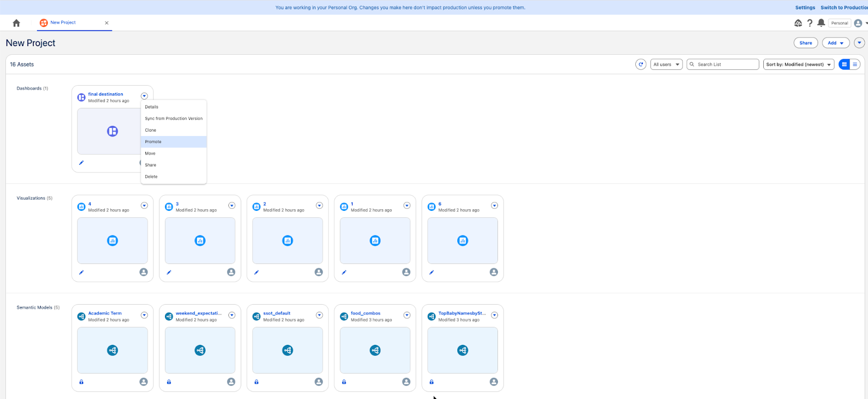Switch to list view

coord(855,65)
